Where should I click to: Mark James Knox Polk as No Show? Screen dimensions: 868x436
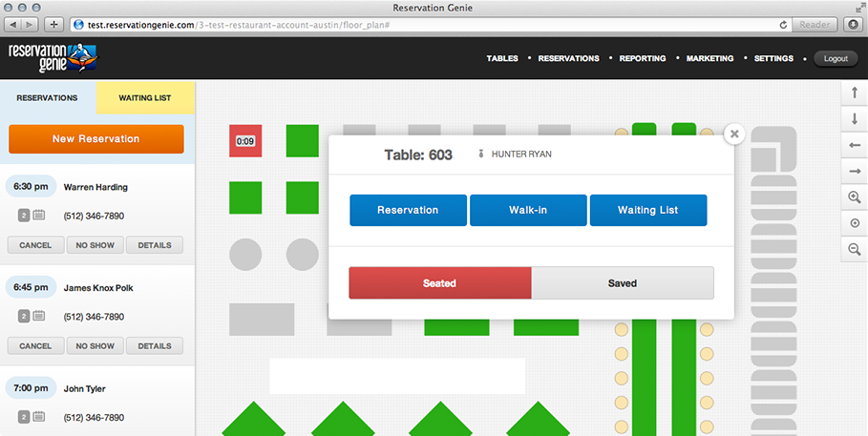pyautogui.click(x=95, y=345)
